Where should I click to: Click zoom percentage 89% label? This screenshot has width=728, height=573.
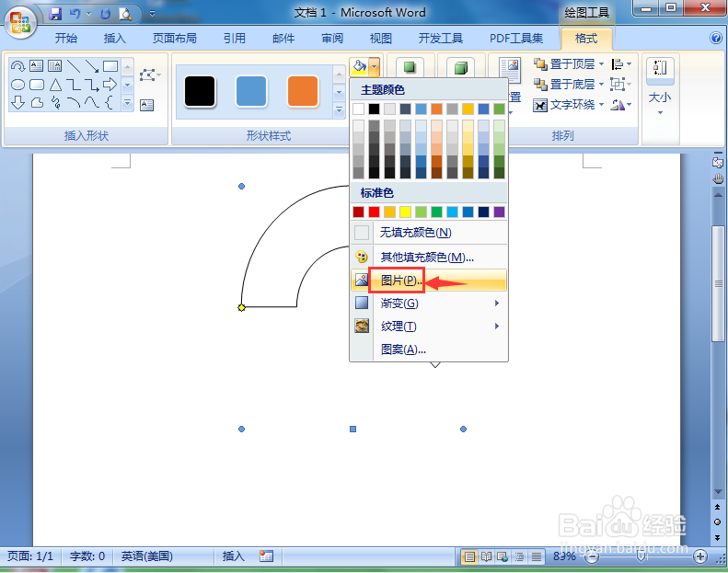point(564,556)
